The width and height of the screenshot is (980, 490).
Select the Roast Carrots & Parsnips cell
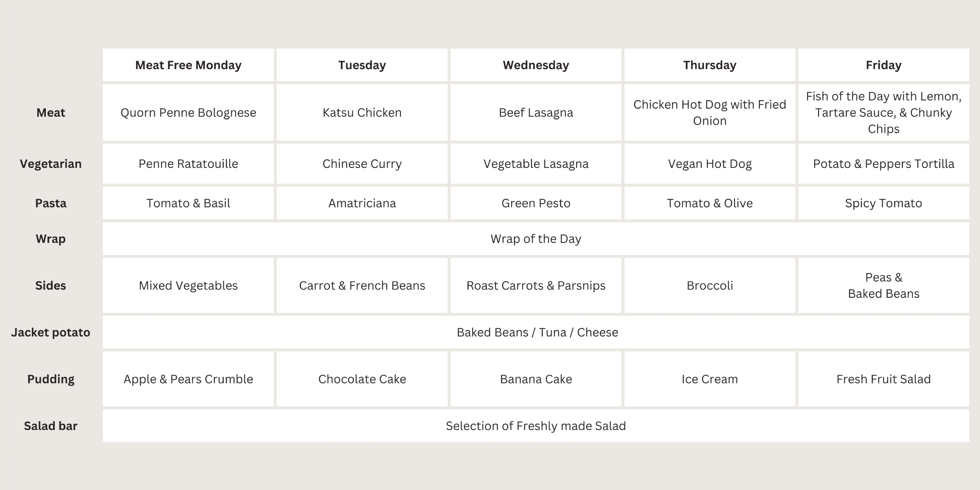pos(536,286)
